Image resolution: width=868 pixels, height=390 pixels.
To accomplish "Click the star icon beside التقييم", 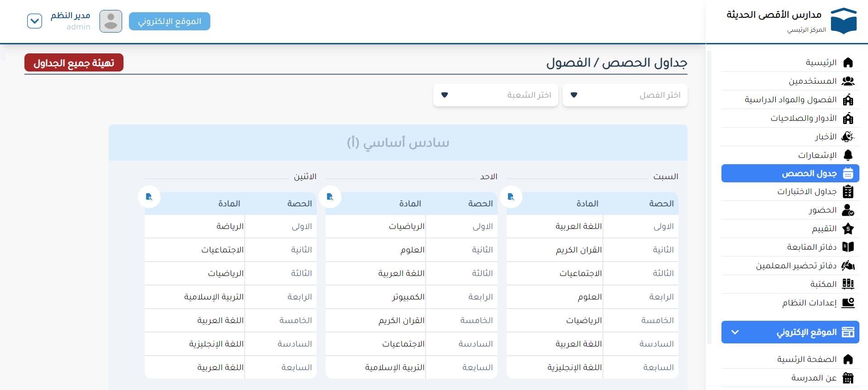I will 848,229.
